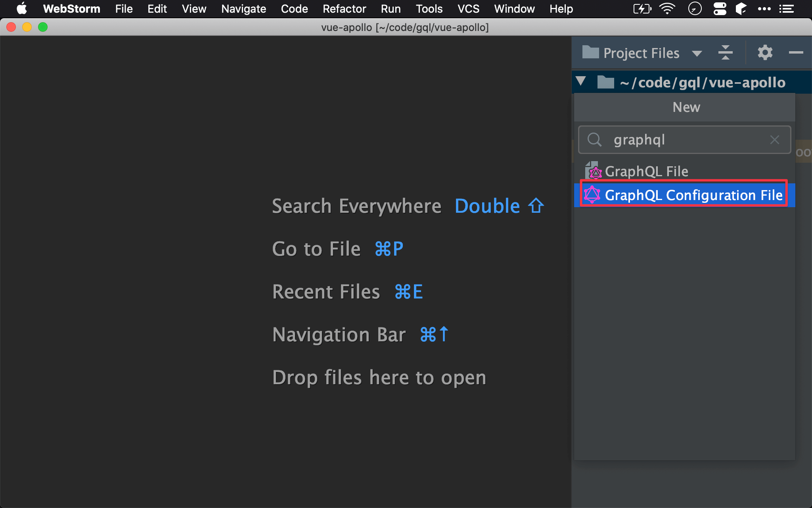The height and width of the screenshot is (508, 812).
Task: Click the GraphQL File icon
Action: click(x=594, y=171)
